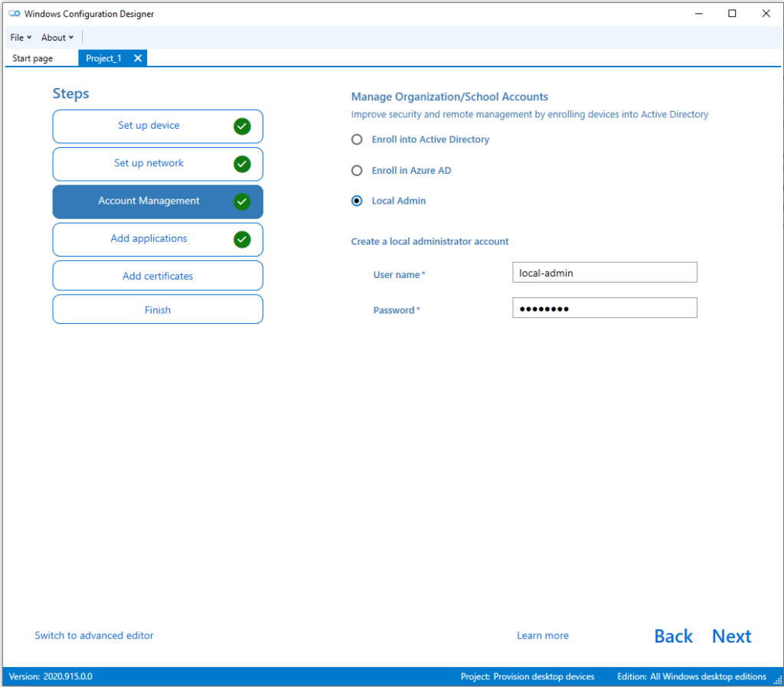The image size is (784, 687).
Task: Click the resize grip in the status bar corner
Action: (777, 679)
